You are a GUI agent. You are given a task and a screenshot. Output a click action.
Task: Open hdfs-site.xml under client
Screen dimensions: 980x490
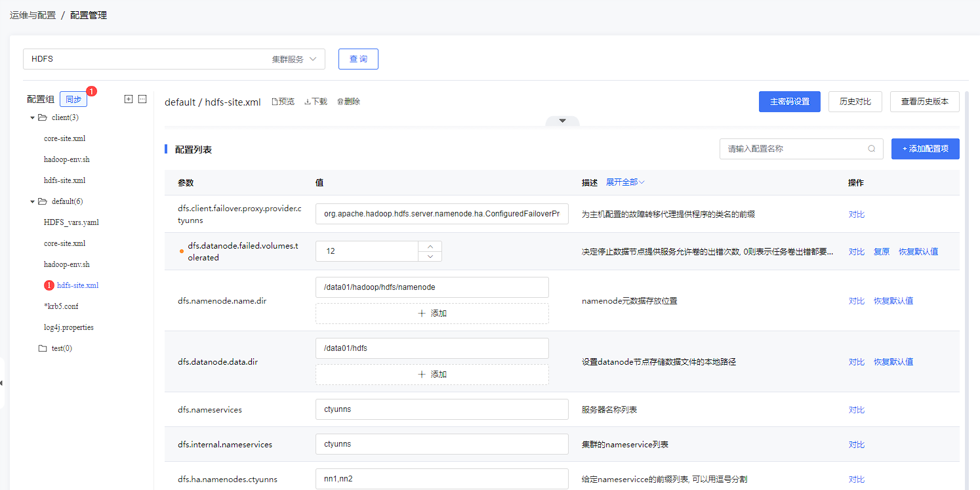click(64, 180)
